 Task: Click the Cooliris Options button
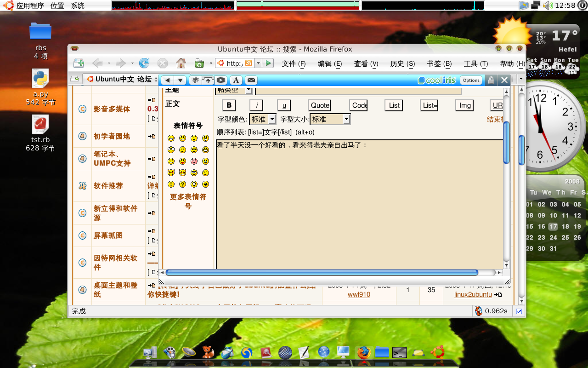point(471,80)
